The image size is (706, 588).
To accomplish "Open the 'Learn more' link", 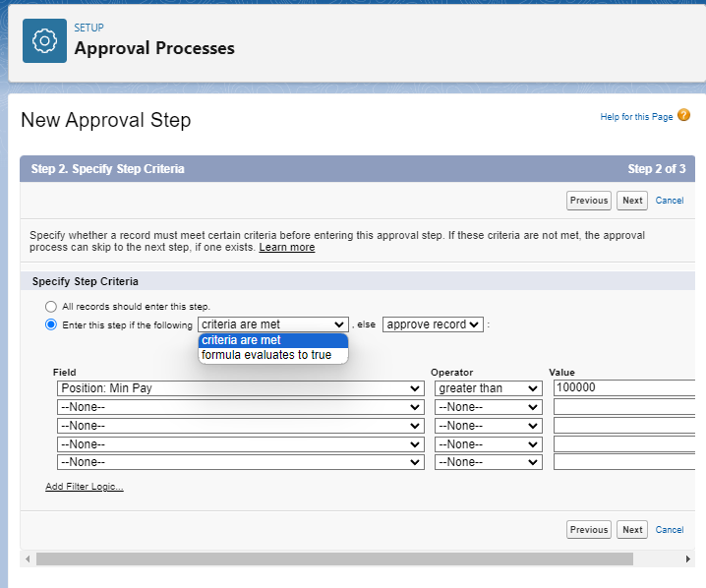I will pyautogui.click(x=287, y=247).
